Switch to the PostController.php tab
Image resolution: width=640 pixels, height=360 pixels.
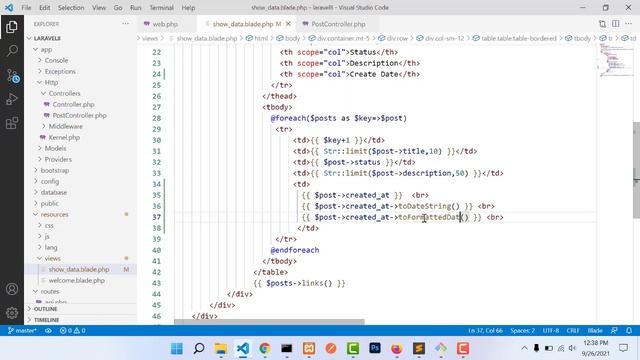click(338, 24)
